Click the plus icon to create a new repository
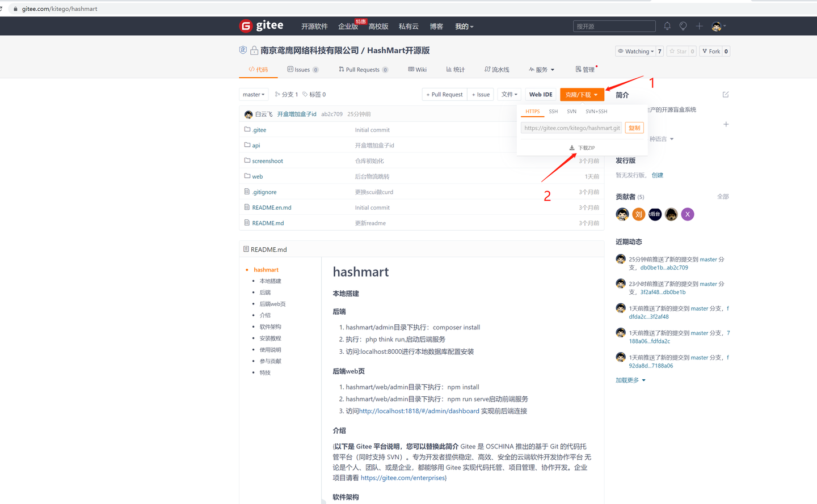 (x=699, y=26)
